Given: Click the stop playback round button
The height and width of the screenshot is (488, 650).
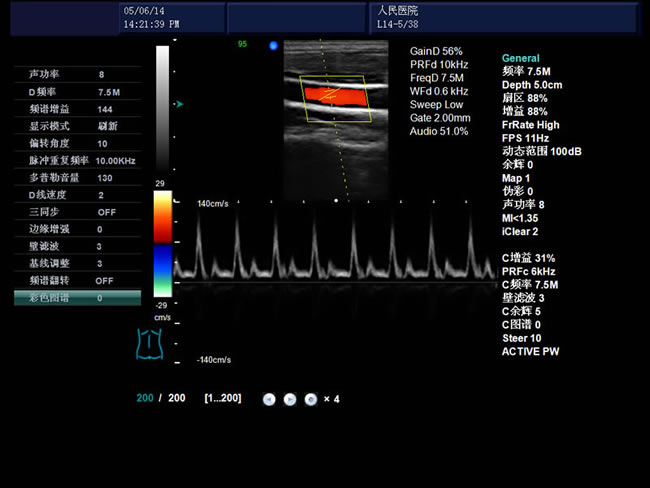Looking at the screenshot, I should coord(311,399).
